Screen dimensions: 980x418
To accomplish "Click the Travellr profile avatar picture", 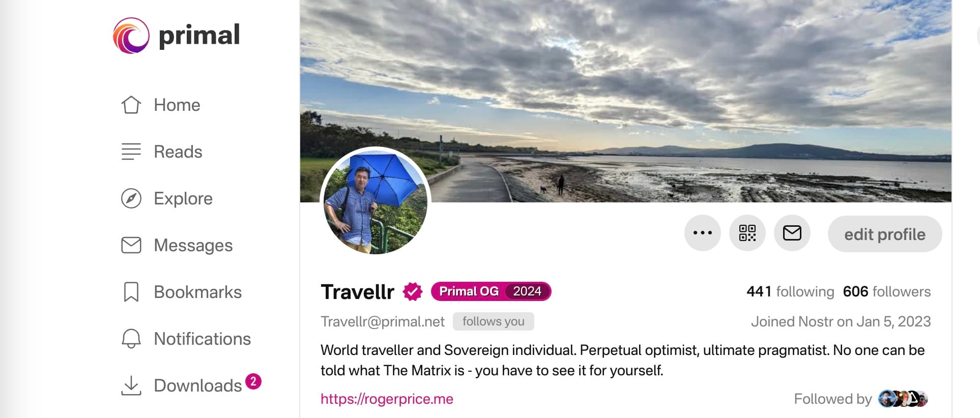I will point(376,202).
